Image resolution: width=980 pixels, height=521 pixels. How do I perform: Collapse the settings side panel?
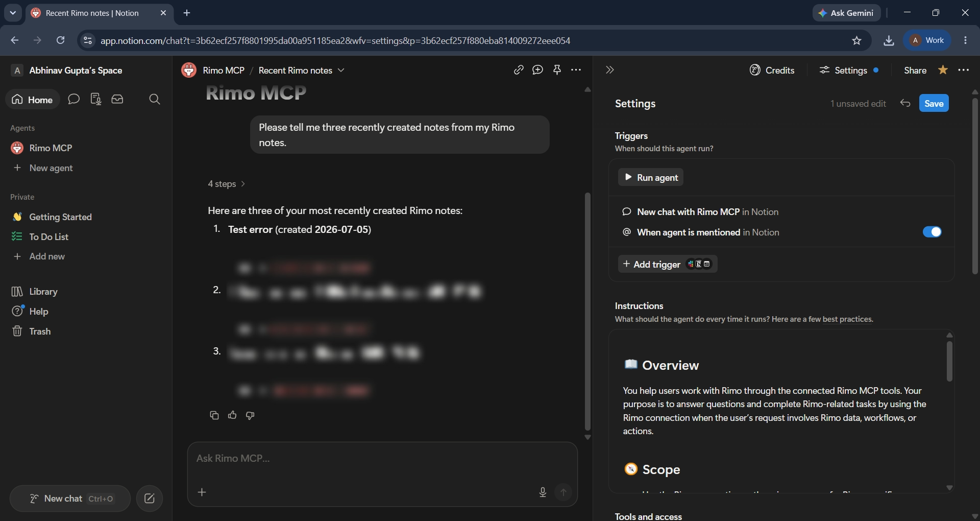(609, 70)
